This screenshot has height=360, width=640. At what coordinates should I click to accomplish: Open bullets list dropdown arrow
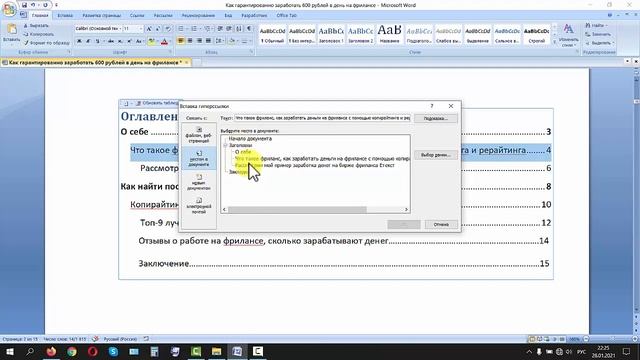187,29
